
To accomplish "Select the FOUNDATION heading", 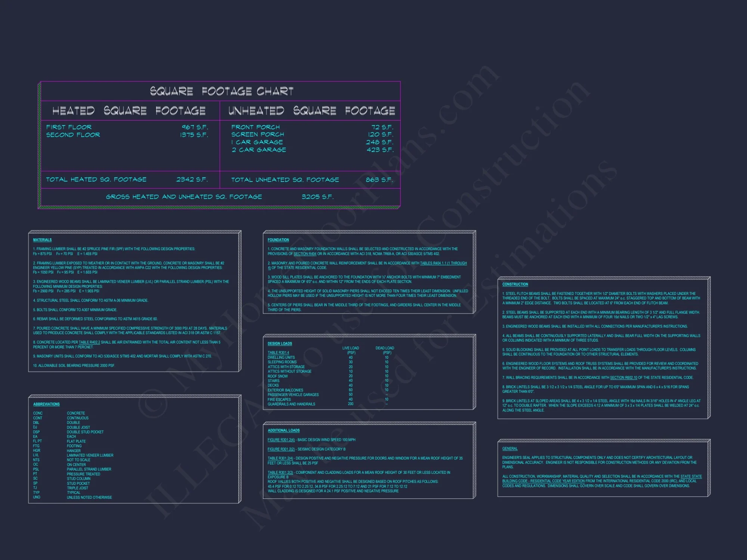I will 278,240.
